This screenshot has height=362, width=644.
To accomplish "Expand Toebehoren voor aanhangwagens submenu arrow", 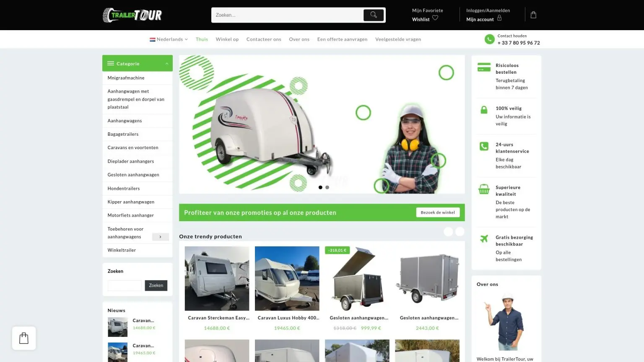I will (x=160, y=237).
